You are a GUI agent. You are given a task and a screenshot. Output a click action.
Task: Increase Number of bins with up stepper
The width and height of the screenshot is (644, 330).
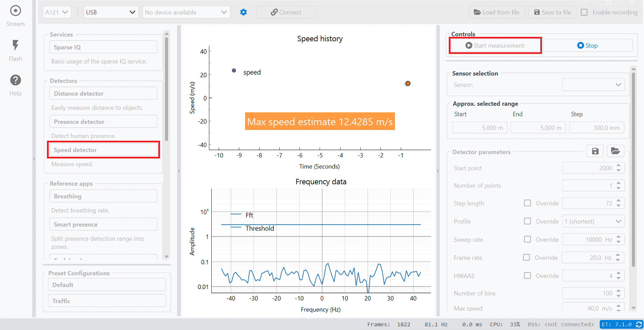point(618,291)
